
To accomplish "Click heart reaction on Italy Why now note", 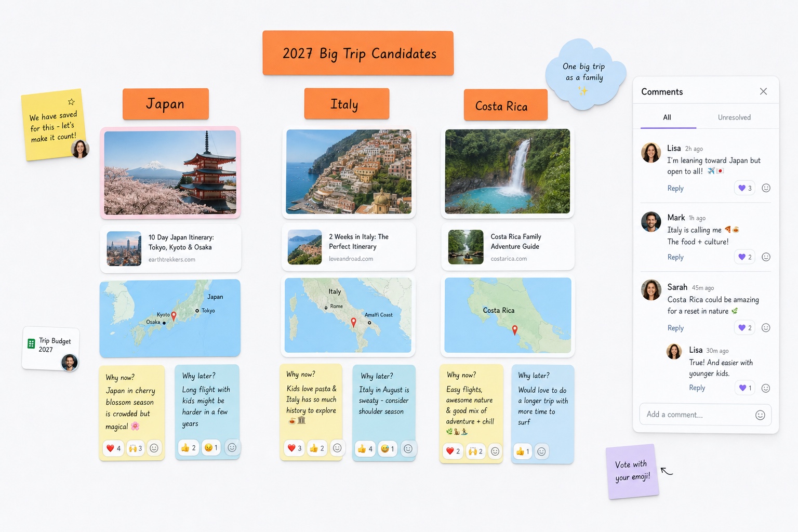I will [x=294, y=448].
